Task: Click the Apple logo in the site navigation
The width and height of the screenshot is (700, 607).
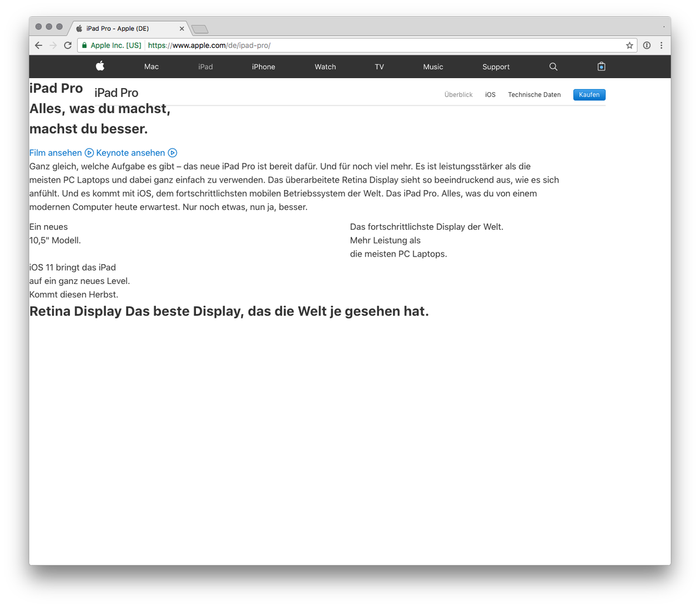Action: pyautogui.click(x=100, y=66)
